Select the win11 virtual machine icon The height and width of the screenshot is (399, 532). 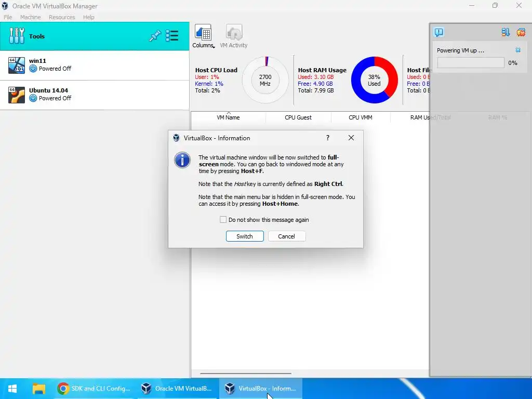(17, 65)
